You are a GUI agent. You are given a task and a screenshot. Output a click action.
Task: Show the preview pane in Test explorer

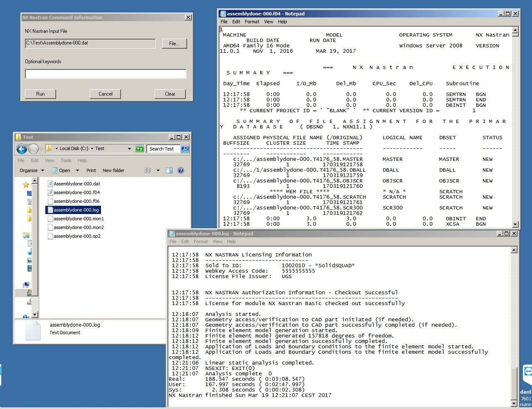[169, 170]
